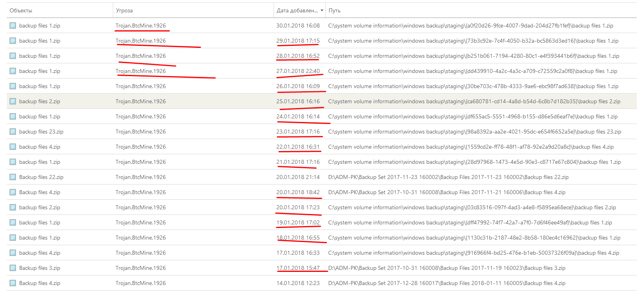
Task: Click the date 28.01.2018 16:52
Action: (x=298, y=56)
